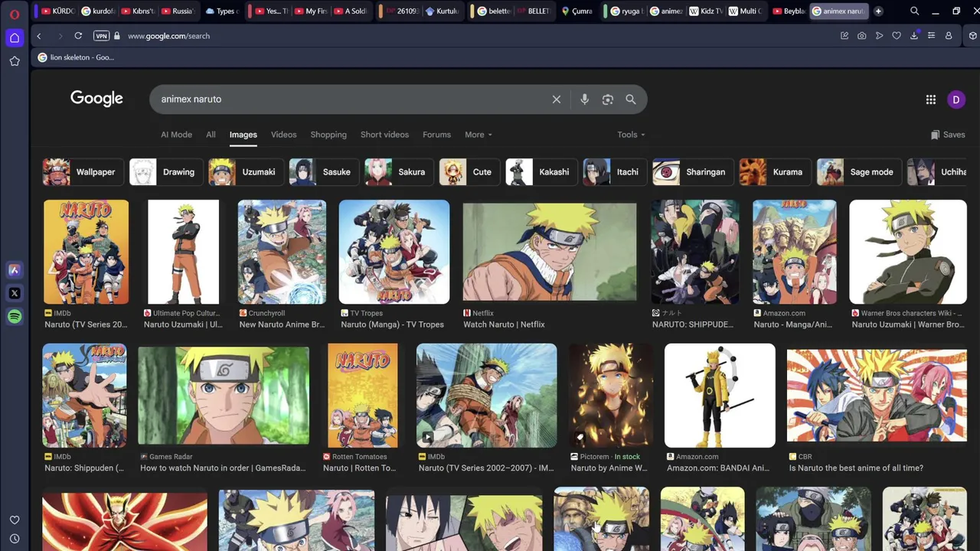
Task: Switch to Short videos tab
Action: click(384, 135)
